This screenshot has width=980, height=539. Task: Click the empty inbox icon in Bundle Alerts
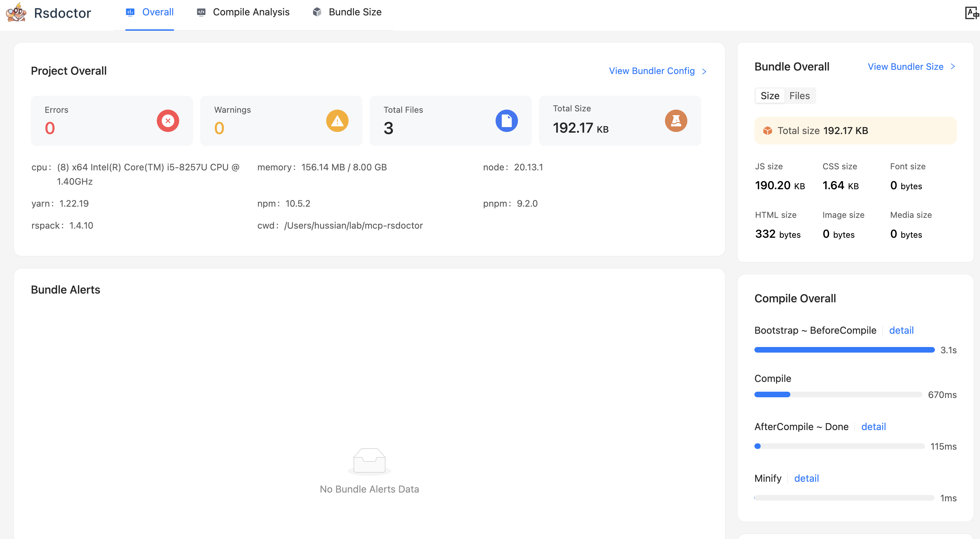[369, 461]
